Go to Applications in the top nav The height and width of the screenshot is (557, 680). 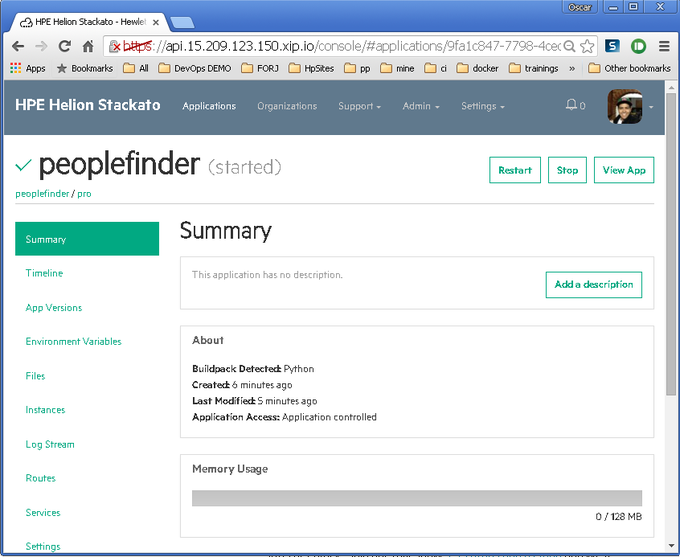tap(209, 106)
